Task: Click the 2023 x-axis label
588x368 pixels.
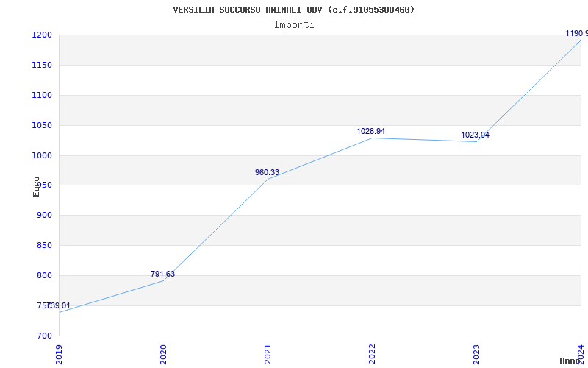Action: (476, 354)
